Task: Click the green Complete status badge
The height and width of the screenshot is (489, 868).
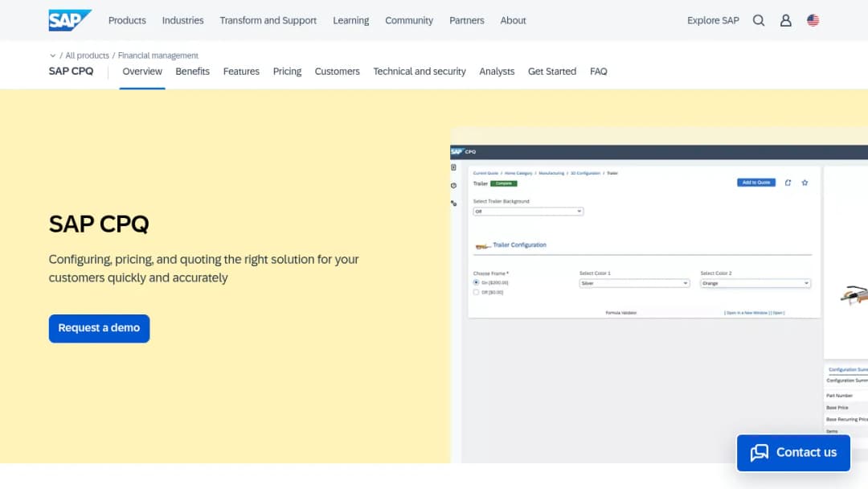Action: coord(504,183)
